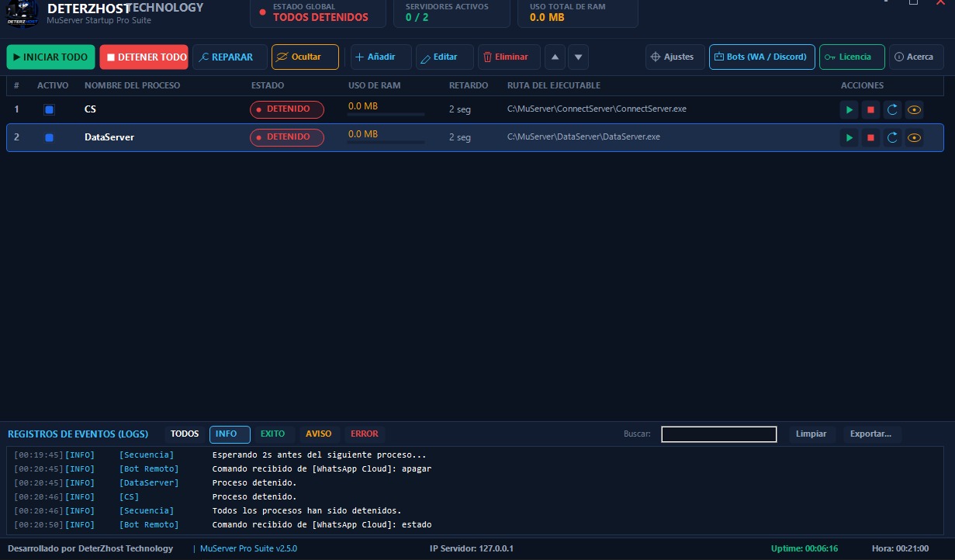
Task: Filter logs by INFO tab
Action: (x=230, y=434)
